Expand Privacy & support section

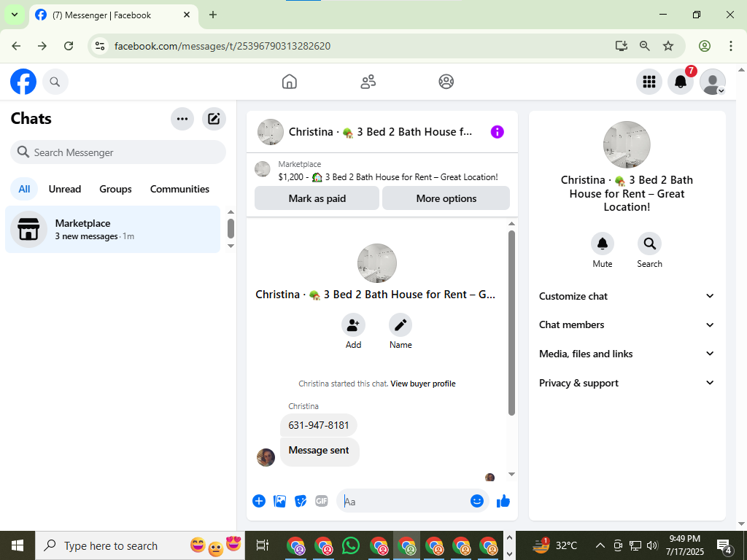click(x=627, y=383)
